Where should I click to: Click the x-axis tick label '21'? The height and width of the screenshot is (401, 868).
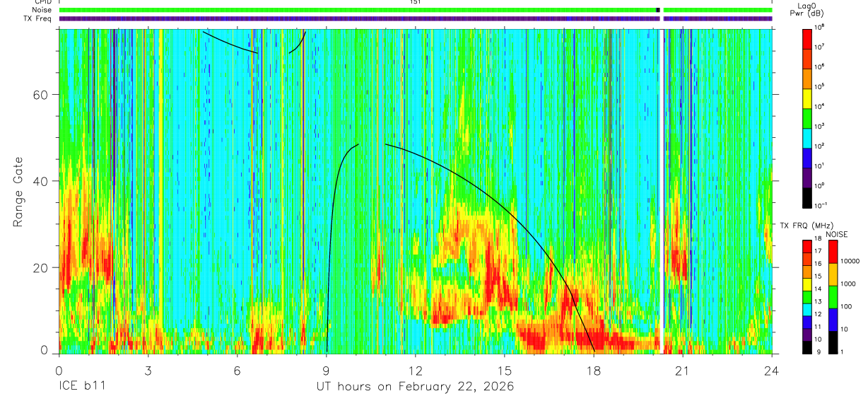point(683,371)
